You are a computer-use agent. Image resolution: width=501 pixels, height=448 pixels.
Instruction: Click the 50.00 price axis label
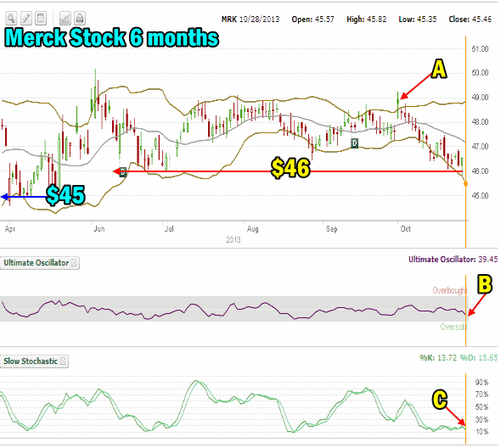[x=481, y=73]
